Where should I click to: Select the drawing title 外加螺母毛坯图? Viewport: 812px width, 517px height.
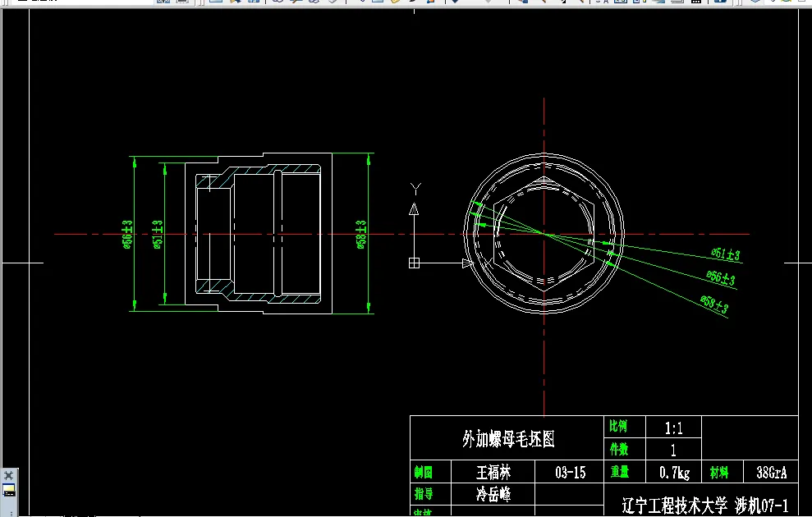pyautogui.click(x=508, y=439)
